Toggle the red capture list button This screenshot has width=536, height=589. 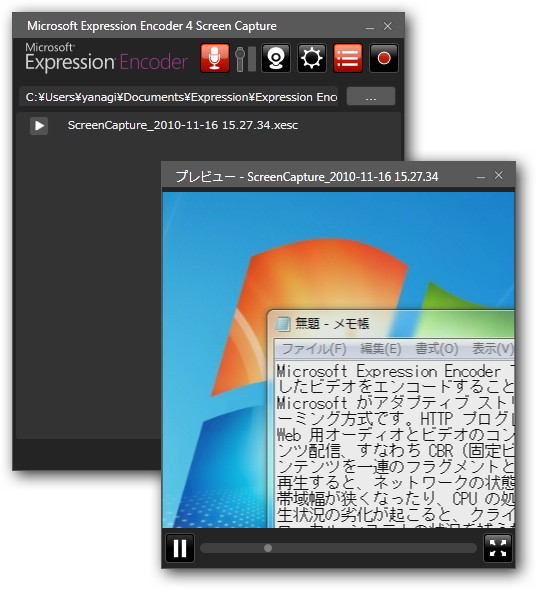348,58
